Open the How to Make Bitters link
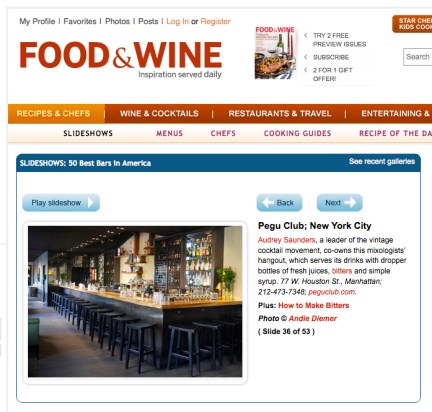The height and width of the screenshot is (412, 432). [314, 305]
